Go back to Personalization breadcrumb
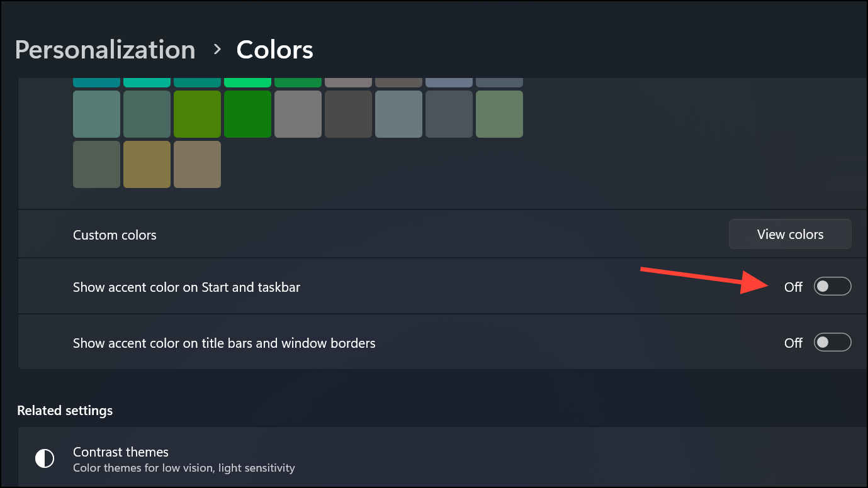This screenshot has height=488, width=868. (x=105, y=50)
